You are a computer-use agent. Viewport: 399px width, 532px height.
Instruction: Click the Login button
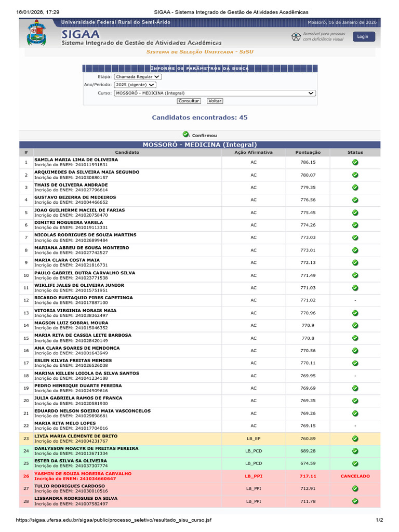[x=364, y=37]
